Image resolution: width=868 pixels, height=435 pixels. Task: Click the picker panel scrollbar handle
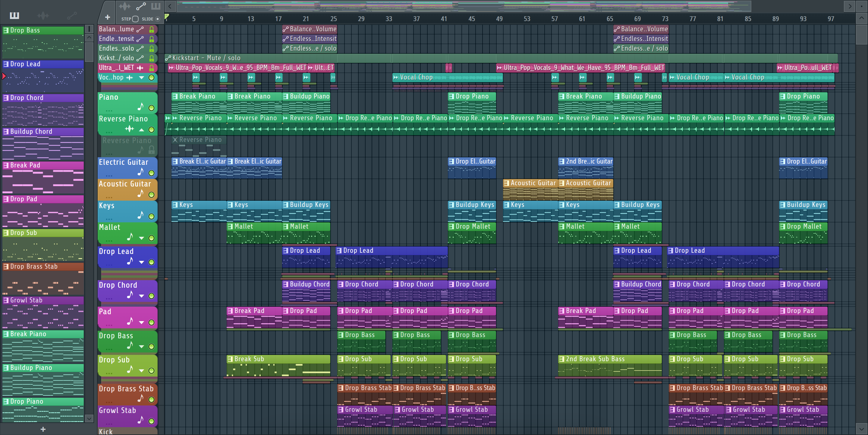(89, 52)
